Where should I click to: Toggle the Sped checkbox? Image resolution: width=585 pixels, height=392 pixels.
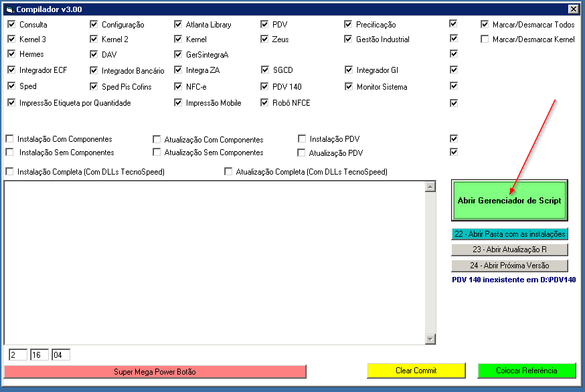[x=11, y=86]
